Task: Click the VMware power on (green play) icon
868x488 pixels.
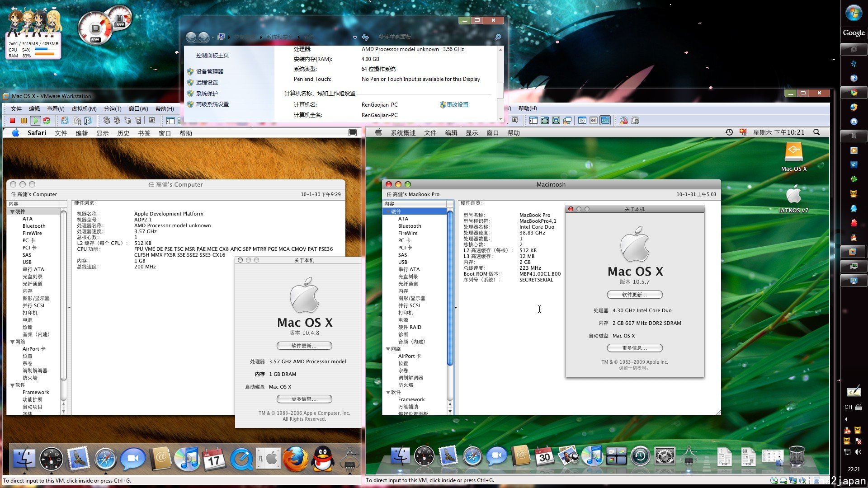Action: tap(35, 121)
